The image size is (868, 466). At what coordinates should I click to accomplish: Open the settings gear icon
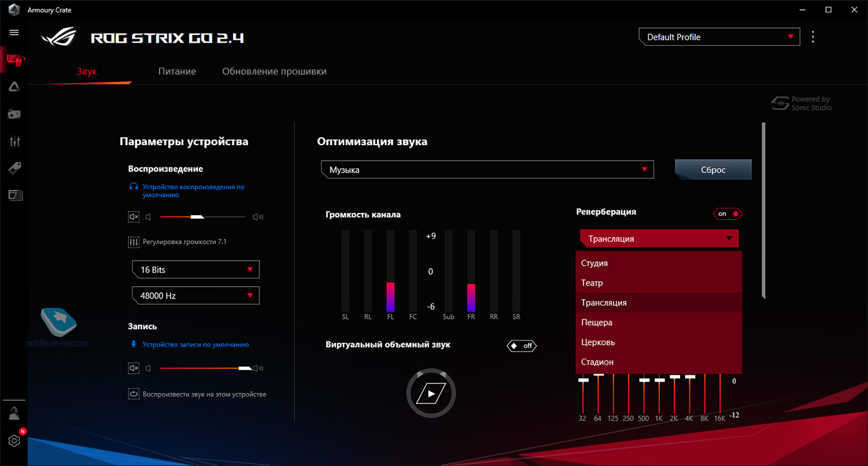(14, 441)
